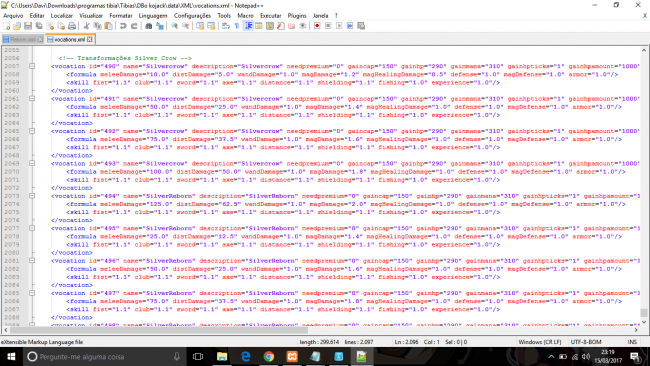Image resolution: width=650 pixels, height=366 pixels.
Task: Collapse the vocation id 490 fold
Action: point(32,66)
